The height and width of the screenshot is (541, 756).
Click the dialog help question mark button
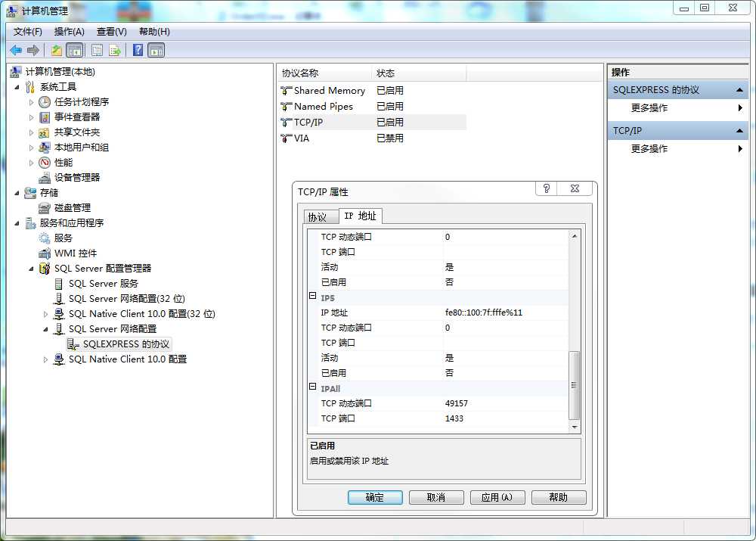pyautogui.click(x=547, y=188)
